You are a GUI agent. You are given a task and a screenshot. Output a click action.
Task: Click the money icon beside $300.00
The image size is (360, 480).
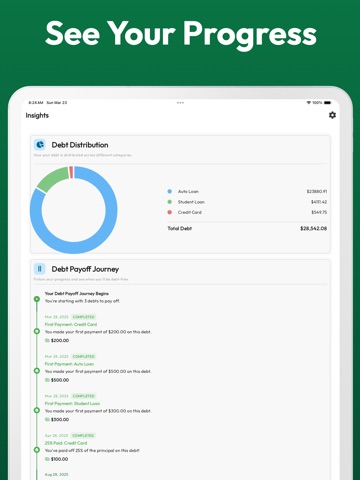[x=47, y=419]
